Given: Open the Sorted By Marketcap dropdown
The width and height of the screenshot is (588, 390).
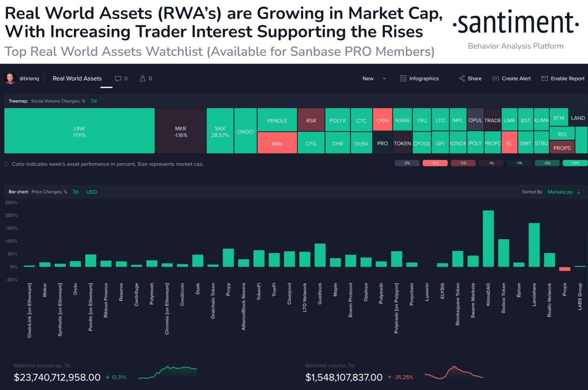Looking at the screenshot, I should click(x=560, y=192).
